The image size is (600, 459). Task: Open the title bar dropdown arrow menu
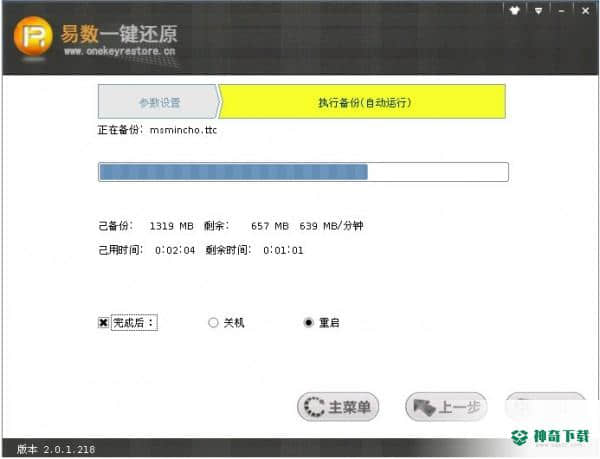pyautogui.click(x=538, y=11)
